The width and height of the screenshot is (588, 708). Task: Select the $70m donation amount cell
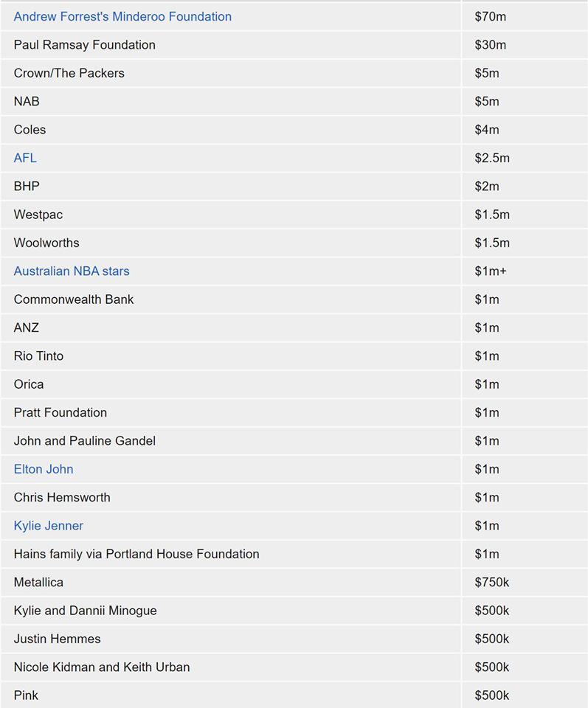pyautogui.click(x=491, y=16)
